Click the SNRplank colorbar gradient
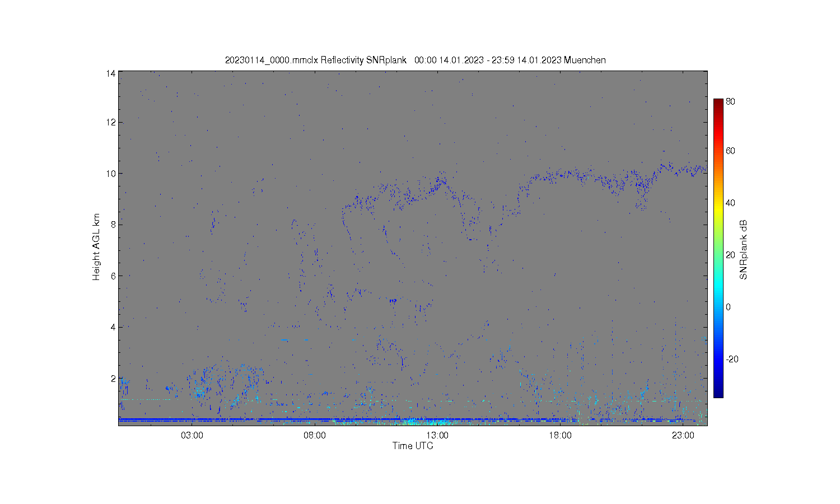Viewport: 840px width, 504px height. pyautogui.click(x=718, y=248)
